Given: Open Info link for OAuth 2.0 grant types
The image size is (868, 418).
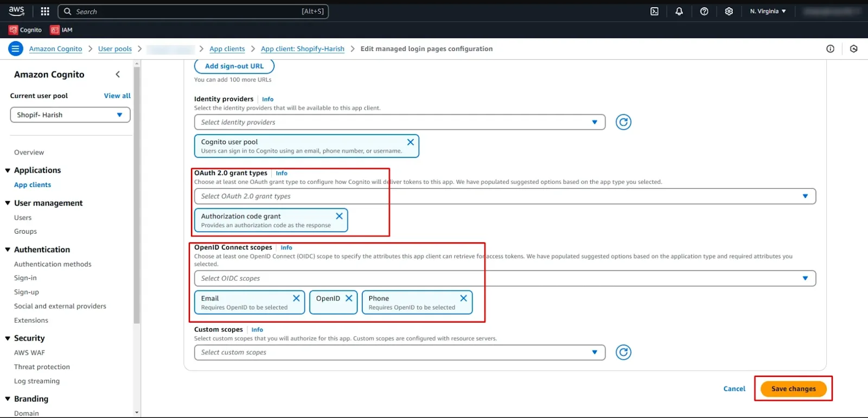Looking at the screenshot, I should [x=282, y=173].
